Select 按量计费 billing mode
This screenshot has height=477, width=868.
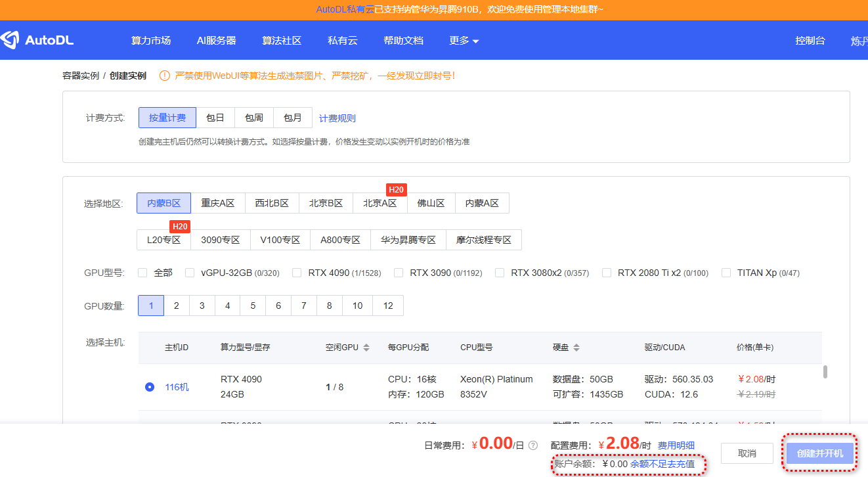point(167,118)
